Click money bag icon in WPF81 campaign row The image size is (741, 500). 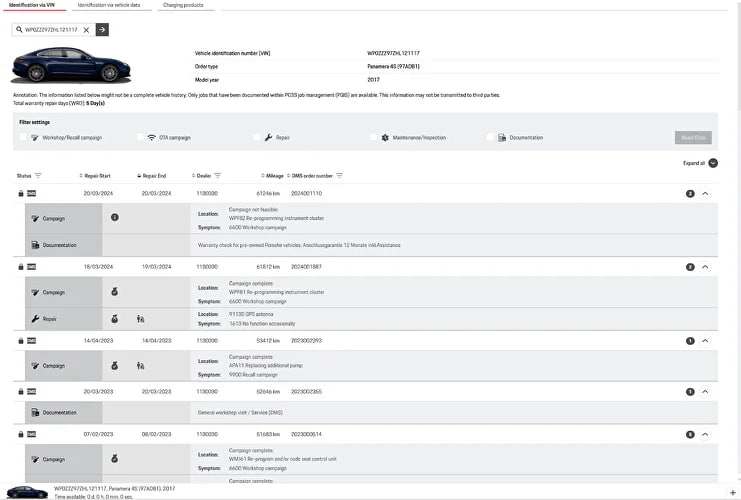114,292
